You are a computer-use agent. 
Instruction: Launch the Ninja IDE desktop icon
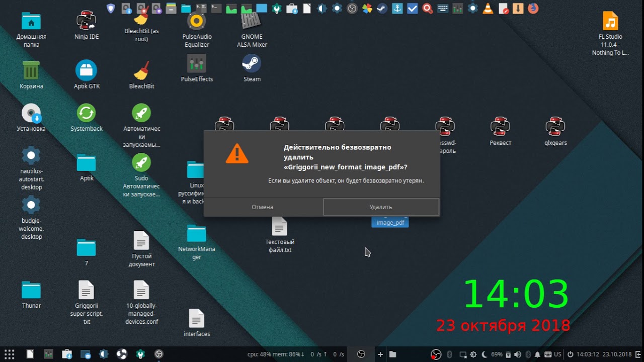(87, 21)
